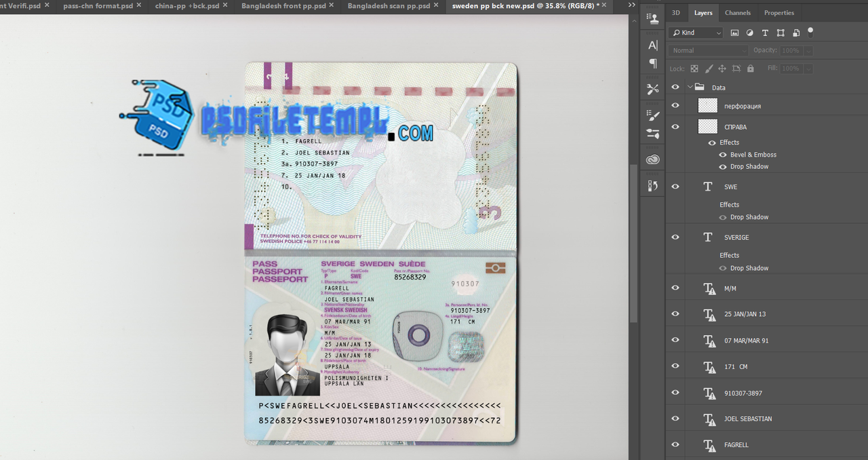Open the Tool Presets panel icon
The height and width of the screenshot is (460, 868).
(x=653, y=89)
